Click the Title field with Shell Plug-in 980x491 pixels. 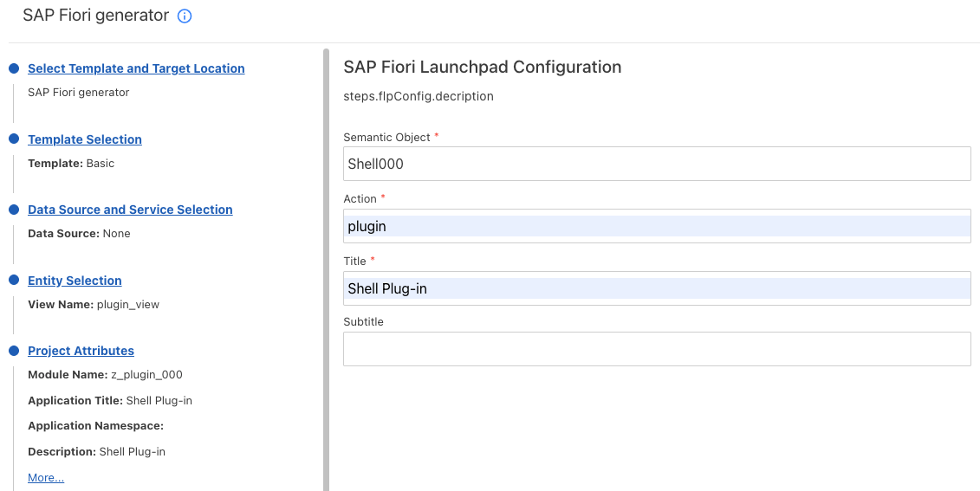[x=657, y=288]
